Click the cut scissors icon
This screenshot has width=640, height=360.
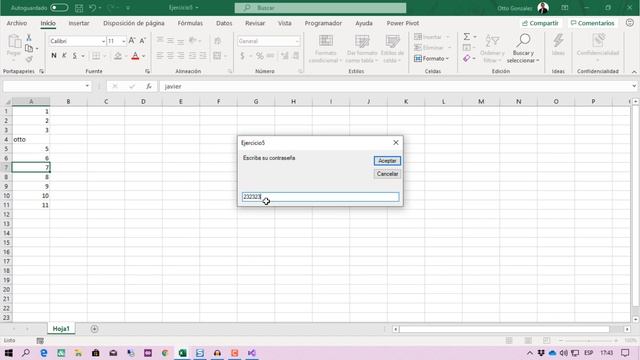pos(29,37)
